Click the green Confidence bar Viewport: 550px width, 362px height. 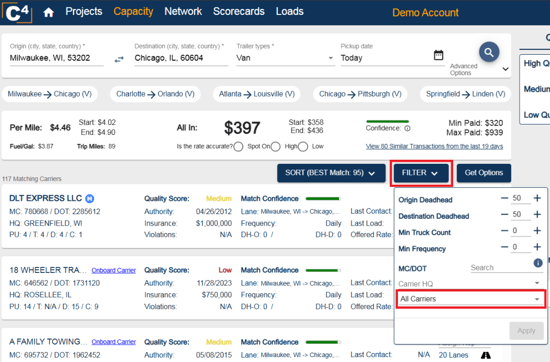tap(387, 121)
